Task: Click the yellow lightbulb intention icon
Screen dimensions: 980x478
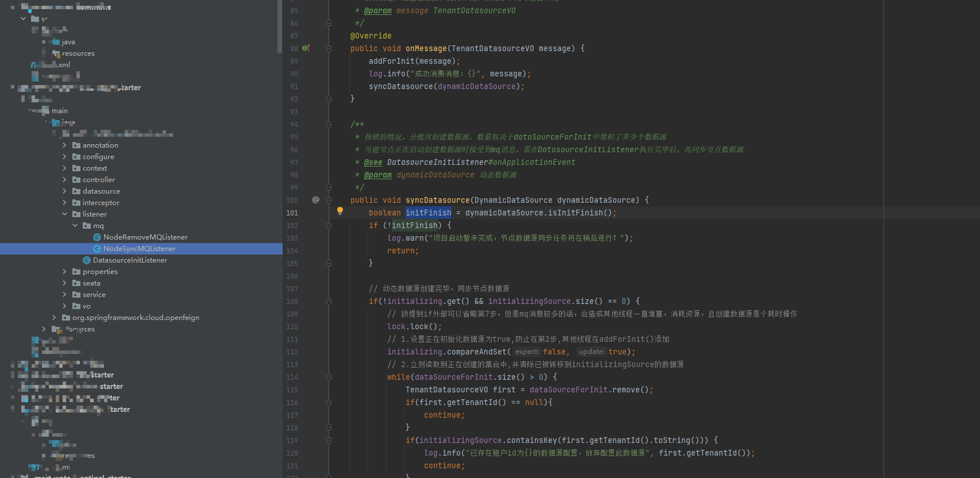Action: coord(340,211)
